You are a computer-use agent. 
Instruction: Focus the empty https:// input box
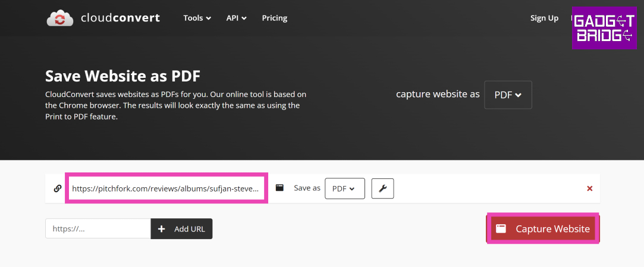98,229
